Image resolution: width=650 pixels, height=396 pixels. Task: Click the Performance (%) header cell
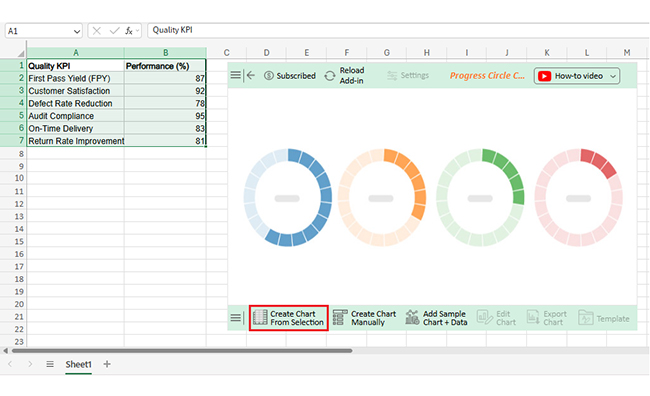coord(165,66)
